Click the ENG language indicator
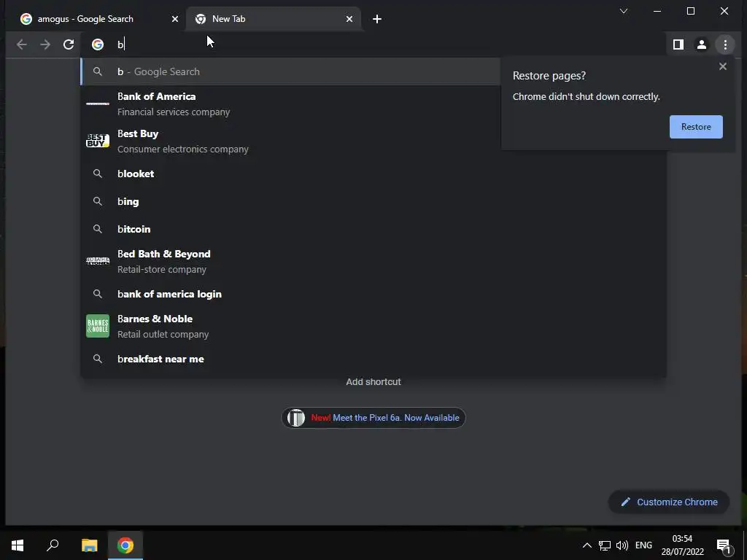The height and width of the screenshot is (560, 747). (643, 545)
